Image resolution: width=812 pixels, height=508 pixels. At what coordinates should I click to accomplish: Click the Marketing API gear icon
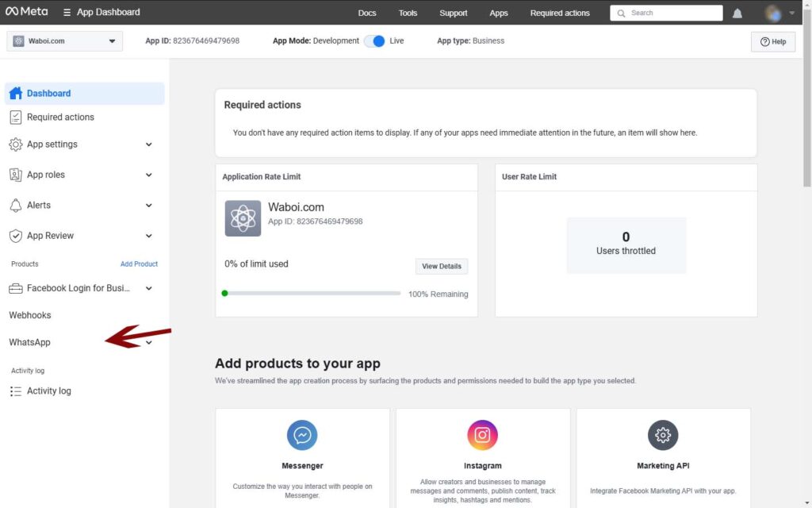tap(663, 435)
